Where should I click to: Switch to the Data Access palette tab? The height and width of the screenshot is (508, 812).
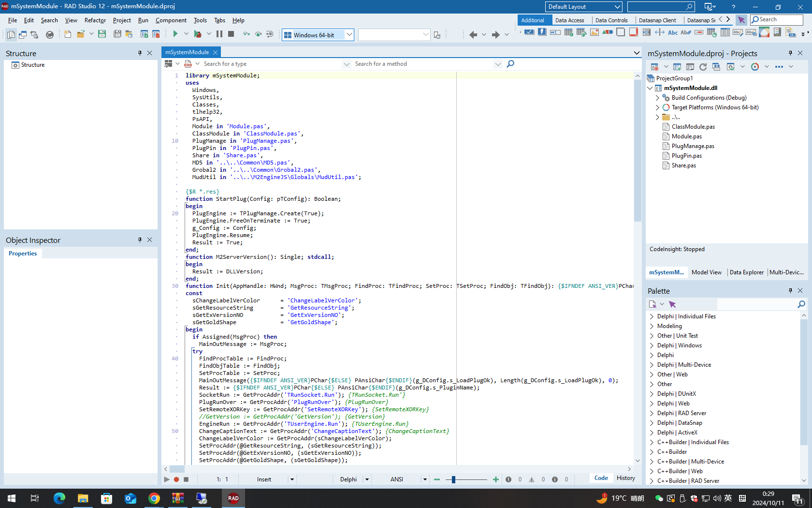(569, 20)
